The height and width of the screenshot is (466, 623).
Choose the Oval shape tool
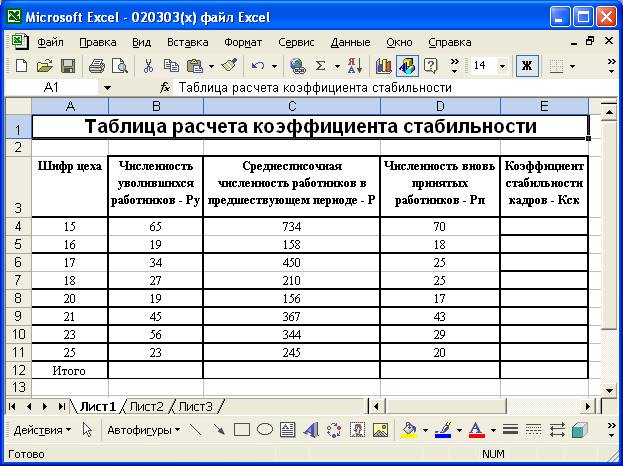coord(265,429)
